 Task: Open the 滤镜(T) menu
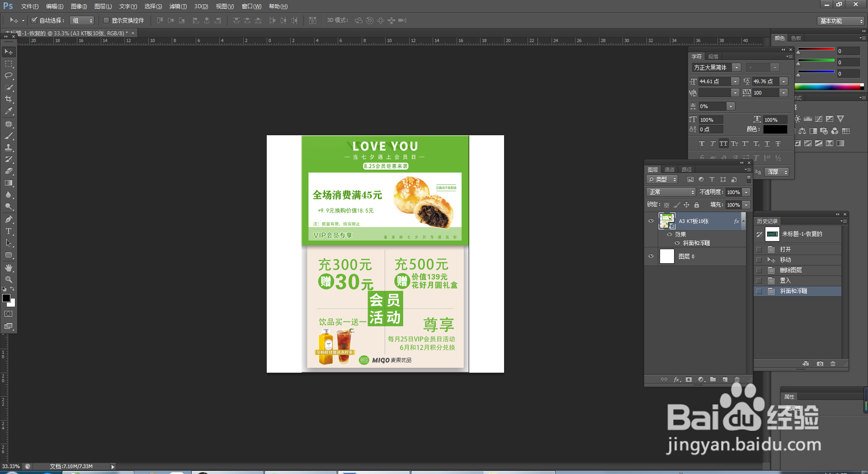pyautogui.click(x=178, y=6)
